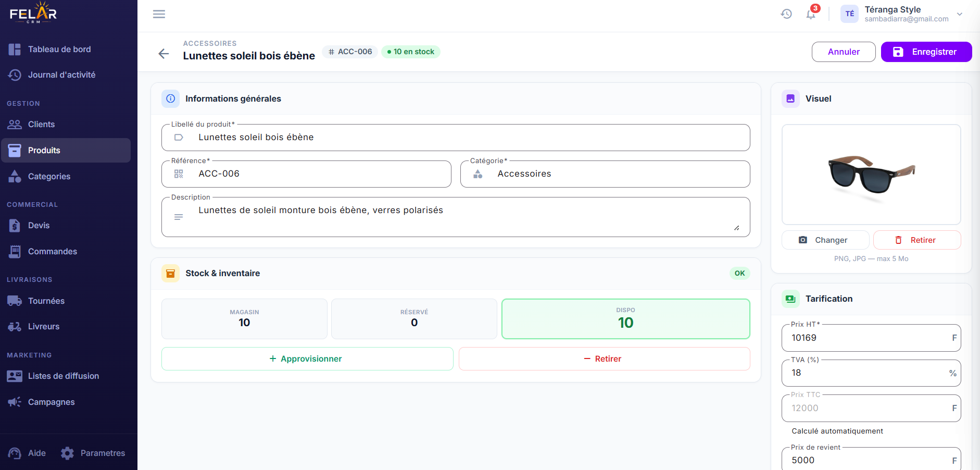This screenshot has width=980, height=470.
Task: Go back using the left arrow
Action: [164, 53]
